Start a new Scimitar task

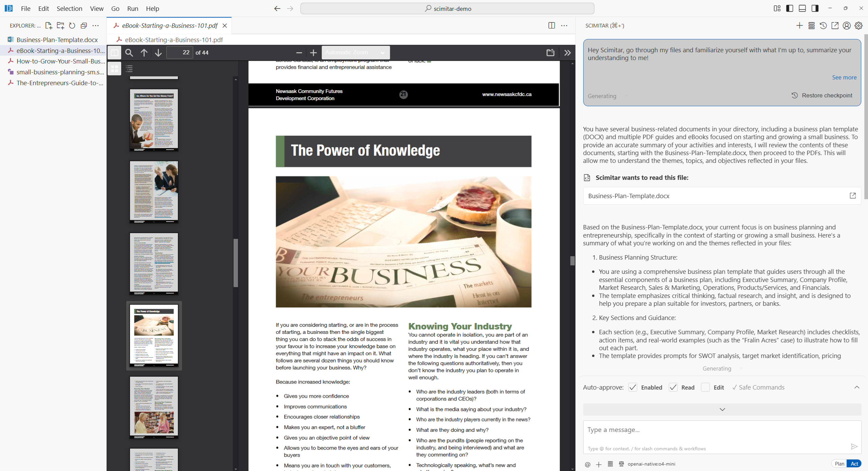pos(799,25)
